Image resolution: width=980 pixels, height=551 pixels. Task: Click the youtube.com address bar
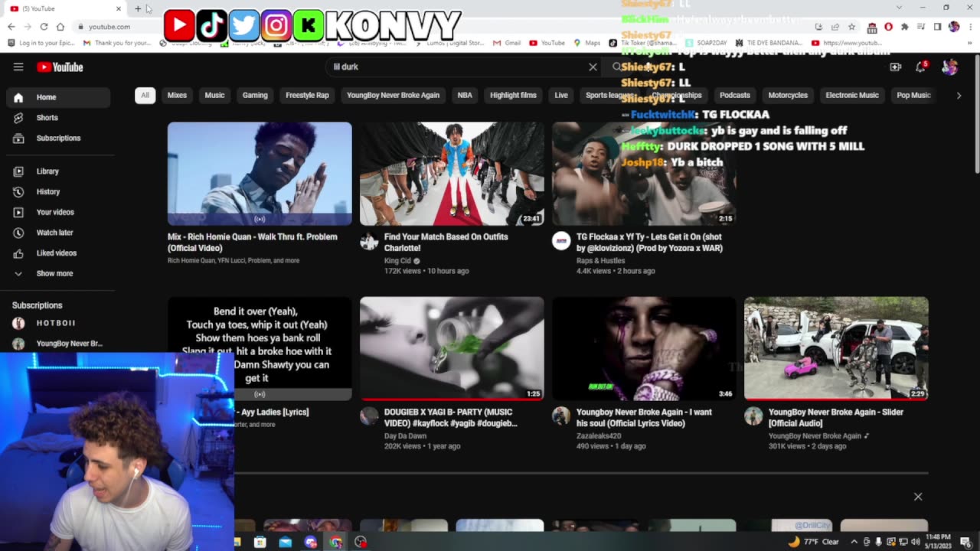point(444,27)
